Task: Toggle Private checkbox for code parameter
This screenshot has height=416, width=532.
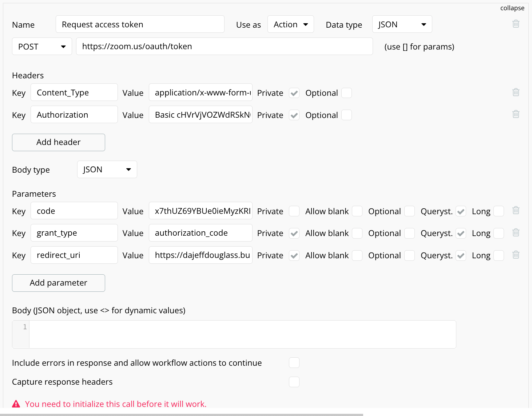Action: [294, 211]
